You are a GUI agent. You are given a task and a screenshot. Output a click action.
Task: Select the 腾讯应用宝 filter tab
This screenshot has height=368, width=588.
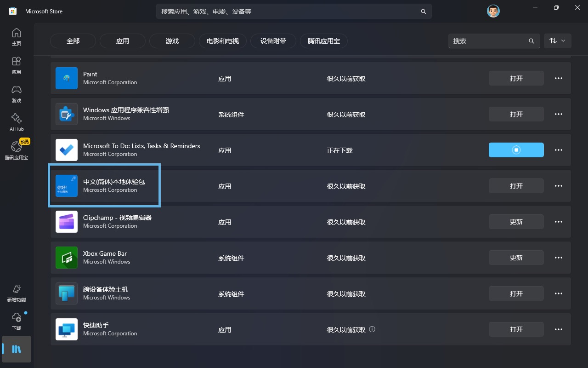324,41
